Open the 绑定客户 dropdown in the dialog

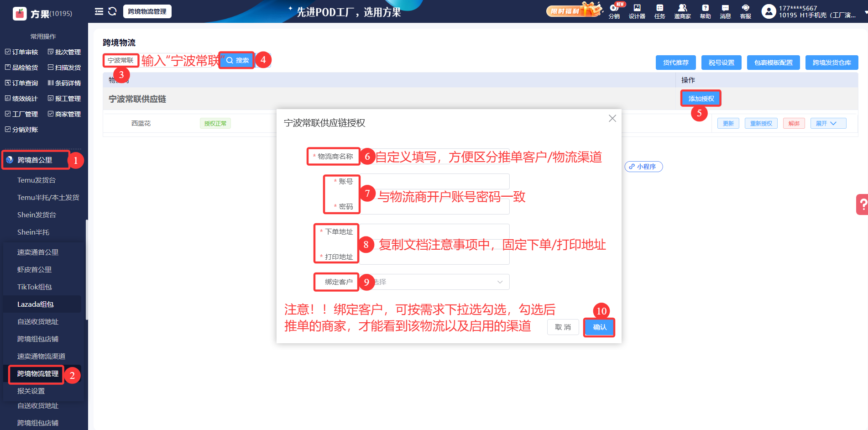434,282
